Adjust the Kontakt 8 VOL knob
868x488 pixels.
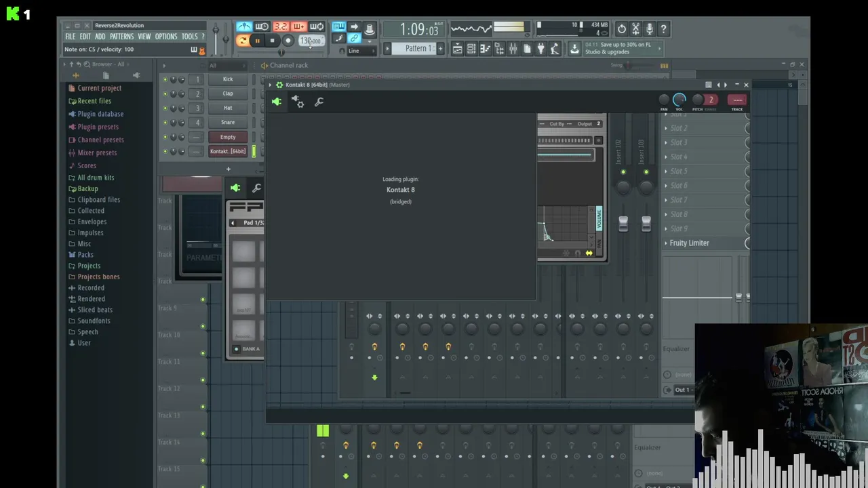pos(679,100)
